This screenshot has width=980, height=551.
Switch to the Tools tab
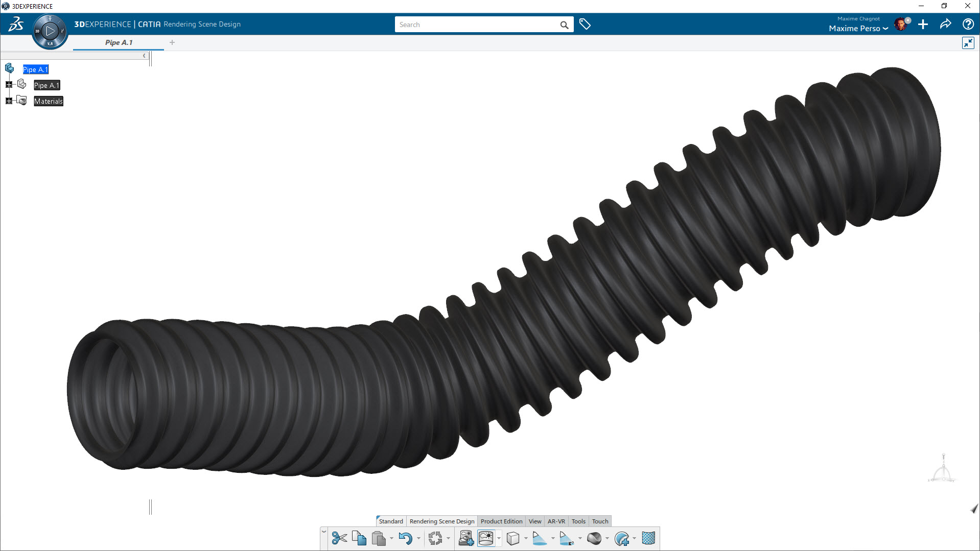(578, 521)
